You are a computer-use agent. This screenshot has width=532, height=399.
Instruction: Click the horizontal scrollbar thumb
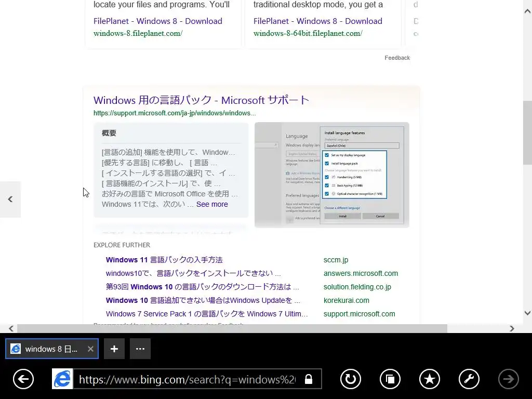pos(232,328)
